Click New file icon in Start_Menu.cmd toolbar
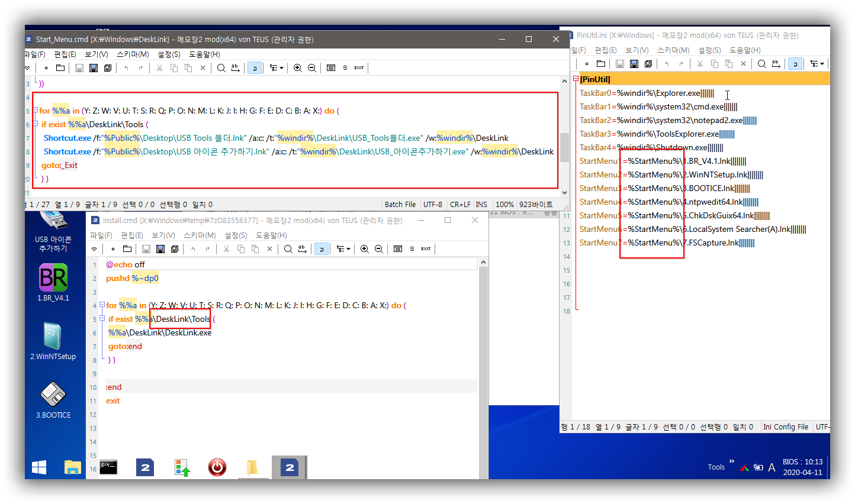 [x=46, y=68]
